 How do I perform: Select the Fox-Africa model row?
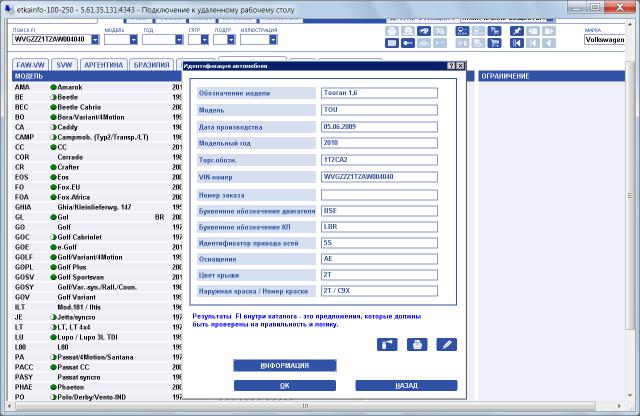coord(97,197)
